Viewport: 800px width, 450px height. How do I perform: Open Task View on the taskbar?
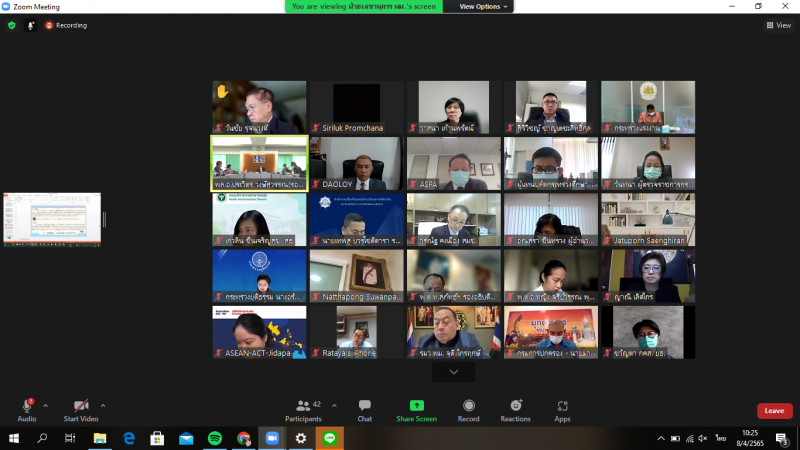[70, 438]
